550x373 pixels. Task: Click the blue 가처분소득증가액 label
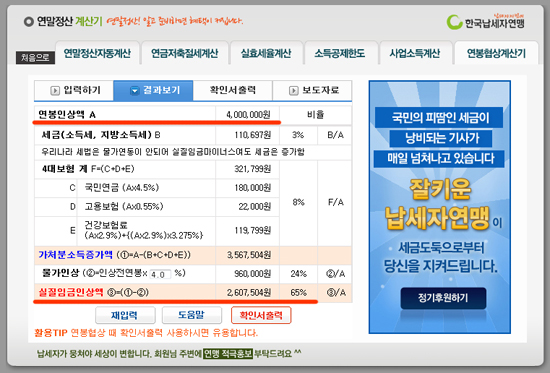[75, 255]
